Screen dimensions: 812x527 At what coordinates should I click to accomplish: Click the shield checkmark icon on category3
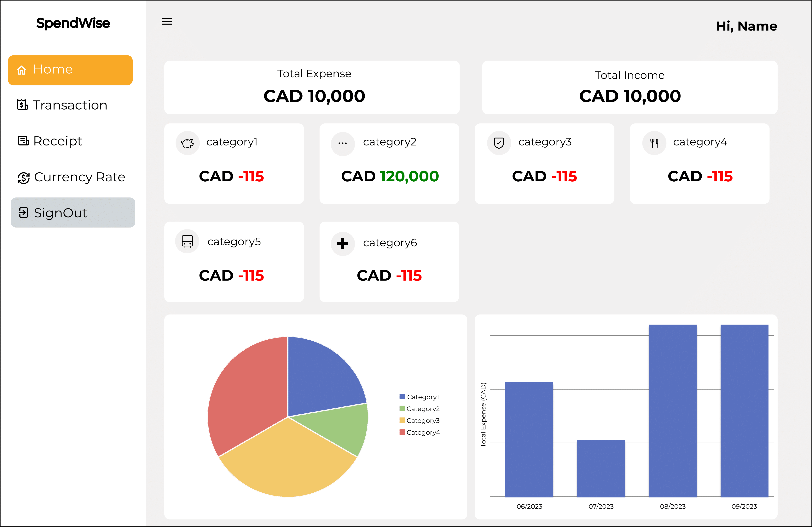coord(499,143)
